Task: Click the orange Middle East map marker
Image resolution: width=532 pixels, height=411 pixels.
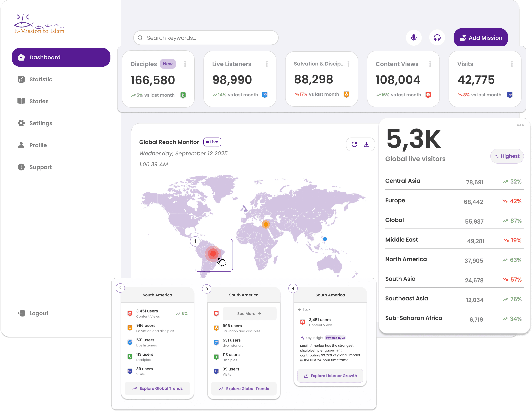Action: coord(266,224)
